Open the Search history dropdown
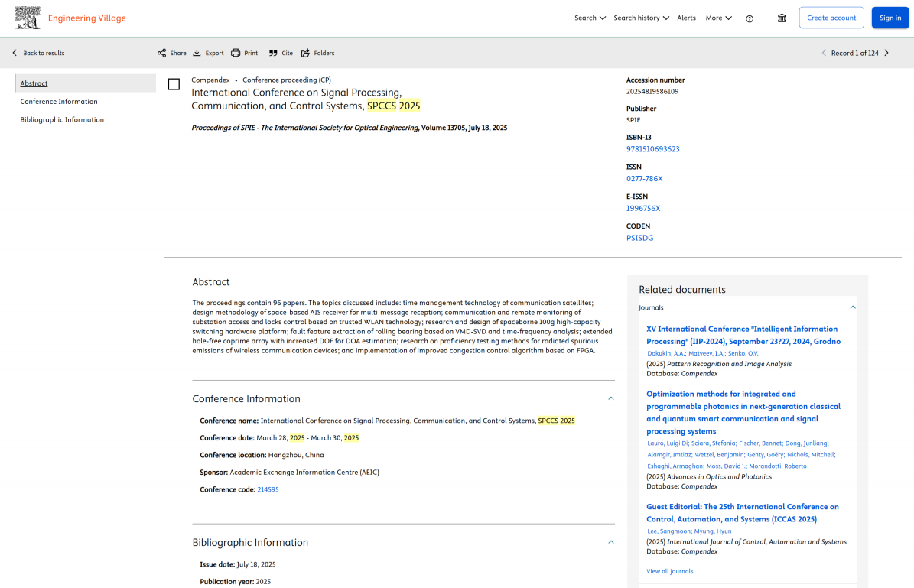This screenshot has height=588, width=914. point(641,18)
